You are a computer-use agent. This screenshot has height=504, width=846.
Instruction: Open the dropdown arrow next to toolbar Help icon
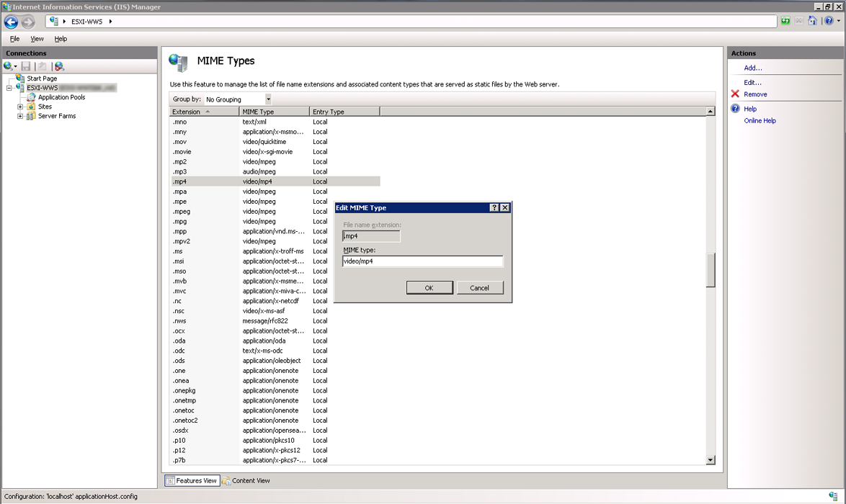pyautogui.click(x=838, y=21)
